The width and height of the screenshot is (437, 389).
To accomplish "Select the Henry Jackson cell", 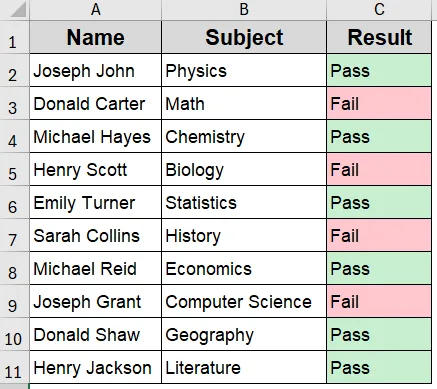I will pyautogui.click(x=96, y=367).
